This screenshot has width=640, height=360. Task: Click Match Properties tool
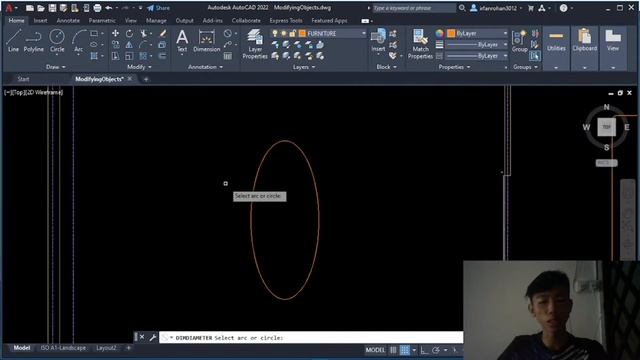(420, 44)
